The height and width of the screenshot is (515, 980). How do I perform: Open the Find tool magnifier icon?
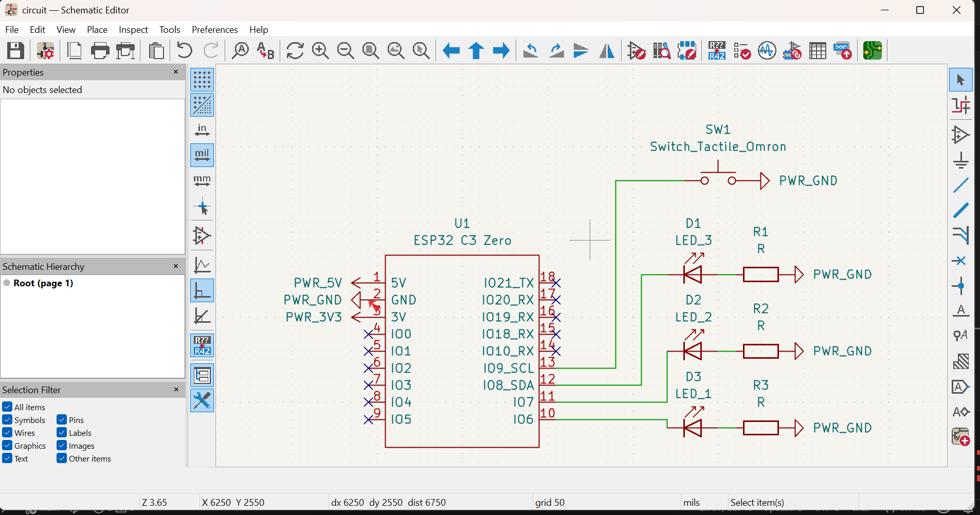240,51
